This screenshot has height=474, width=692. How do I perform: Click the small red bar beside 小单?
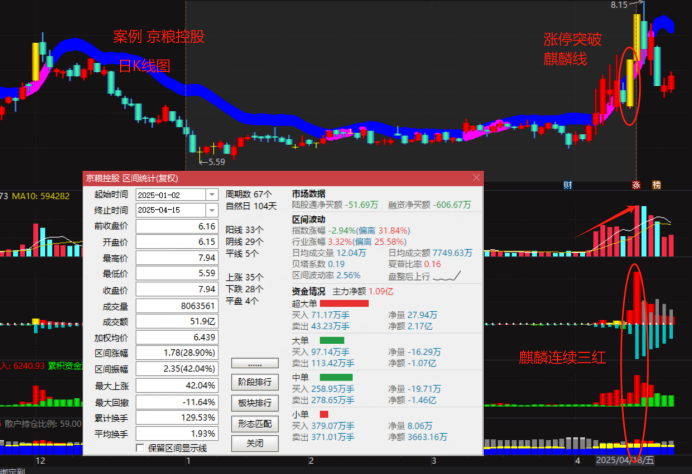(x=324, y=413)
